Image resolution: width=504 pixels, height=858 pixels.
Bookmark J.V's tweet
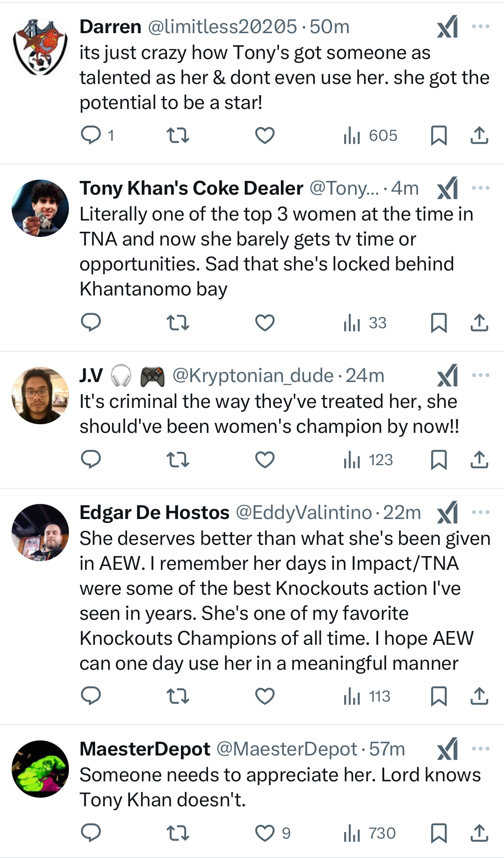pyautogui.click(x=439, y=460)
